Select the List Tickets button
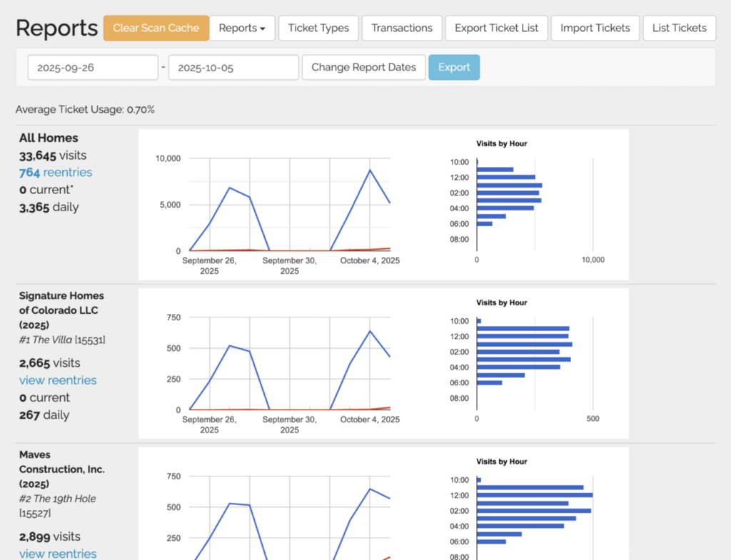This screenshot has width=731, height=560. (x=679, y=29)
